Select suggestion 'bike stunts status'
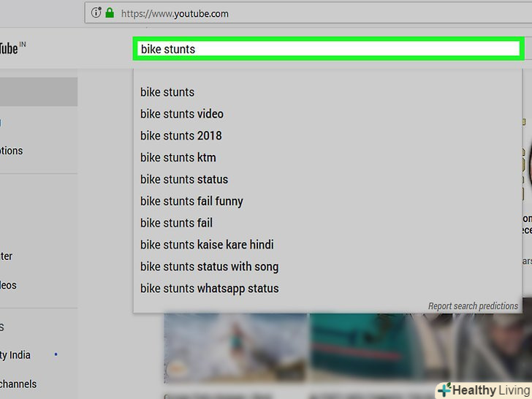The image size is (532, 399). pyautogui.click(x=327, y=180)
